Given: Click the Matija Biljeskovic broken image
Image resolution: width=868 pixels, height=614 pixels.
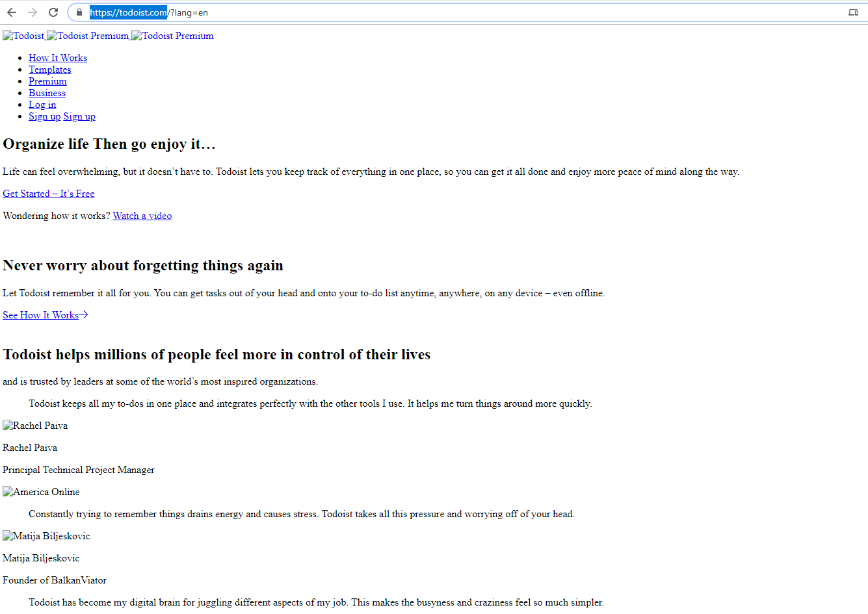Looking at the screenshot, I should (x=46, y=536).
